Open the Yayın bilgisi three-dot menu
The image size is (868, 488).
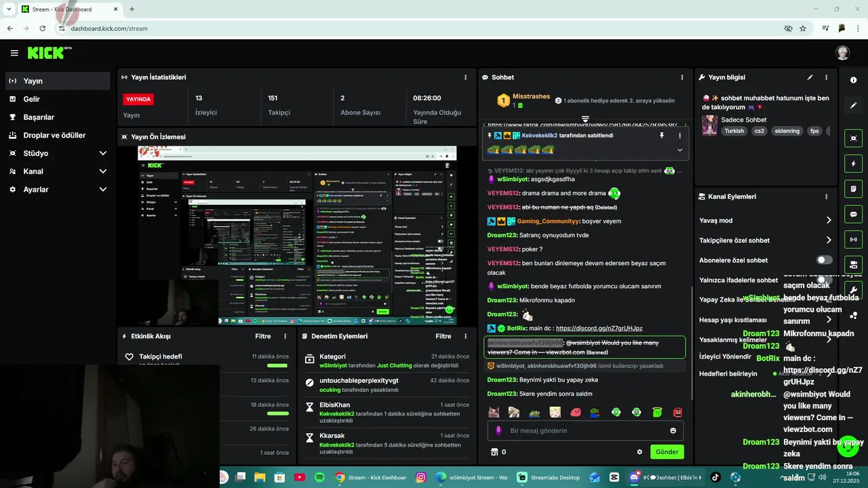click(x=826, y=77)
